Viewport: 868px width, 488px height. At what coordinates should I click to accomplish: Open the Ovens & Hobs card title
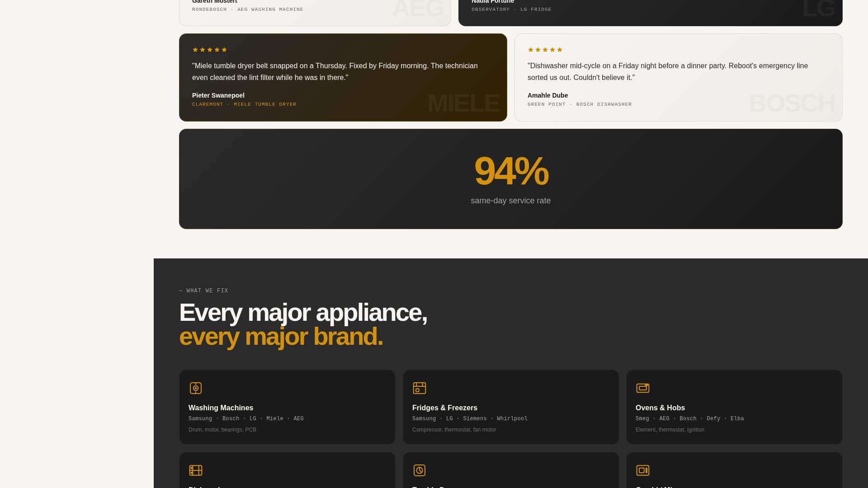pyautogui.click(x=660, y=408)
